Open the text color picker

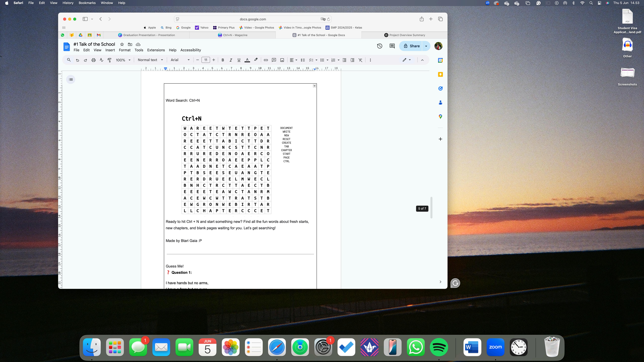(x=247, y=60)
